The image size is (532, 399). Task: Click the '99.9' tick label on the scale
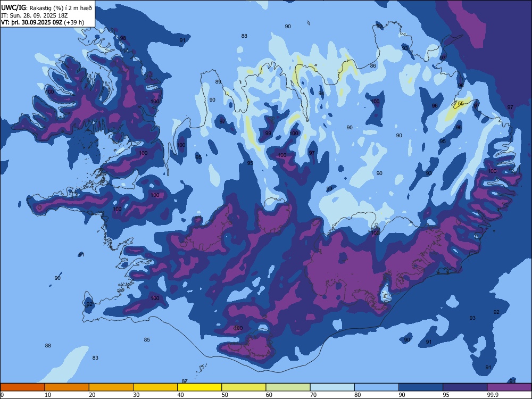492,395
